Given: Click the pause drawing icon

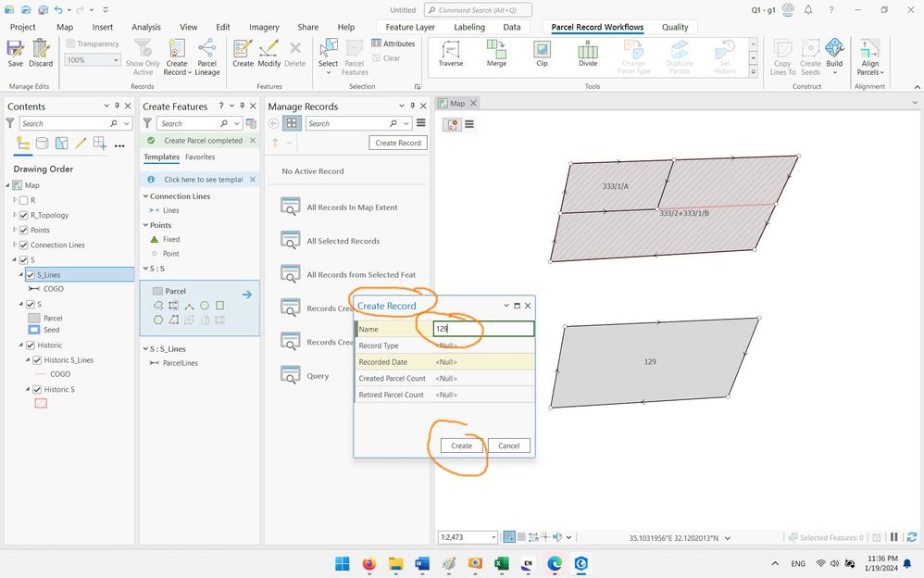Looking at the screenshot, I should pos(894,536).
